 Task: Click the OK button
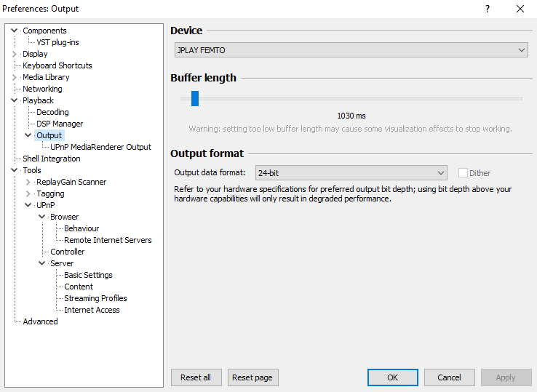[392, 377]
